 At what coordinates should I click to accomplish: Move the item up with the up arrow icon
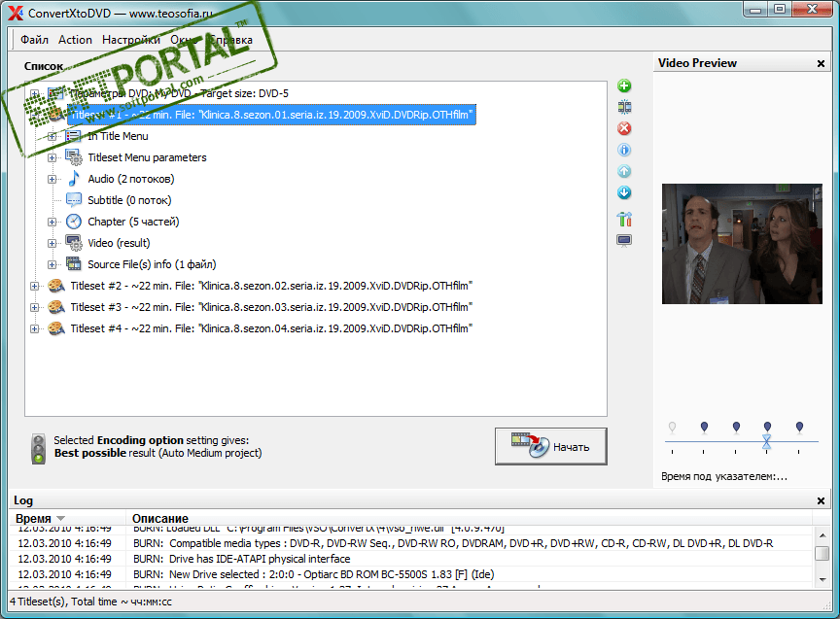[x=624, y=171]
